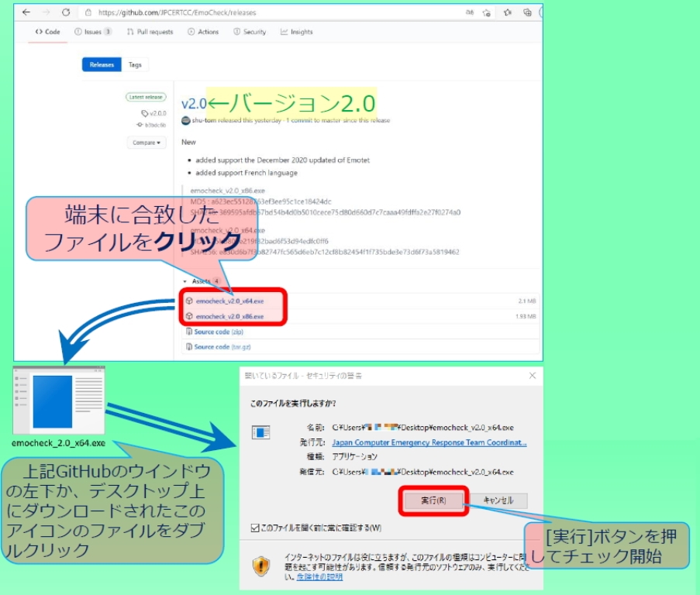Reload the page with the refresh icon

click(66, 12)
